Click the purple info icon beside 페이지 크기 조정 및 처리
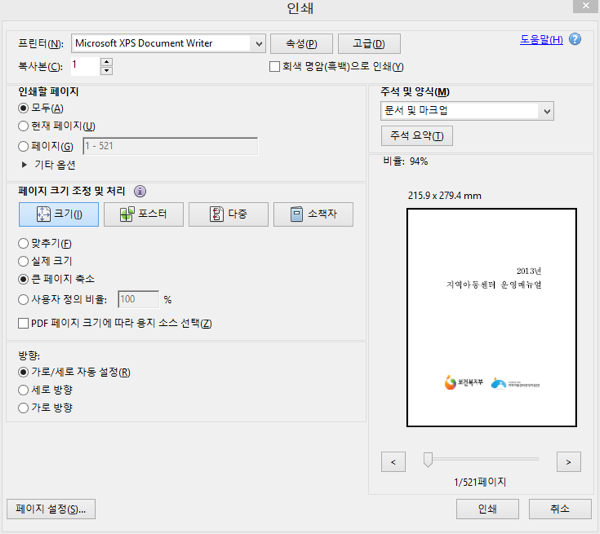This screenshot has width=600, height=534. (140, 191)
